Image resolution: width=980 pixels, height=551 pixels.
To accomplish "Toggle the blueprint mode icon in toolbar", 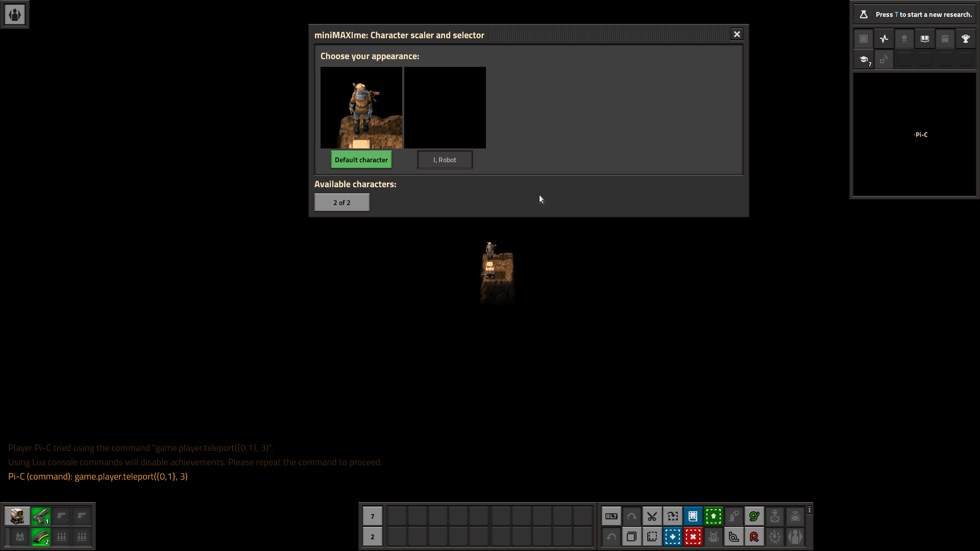I will click(x=693, y=516).
